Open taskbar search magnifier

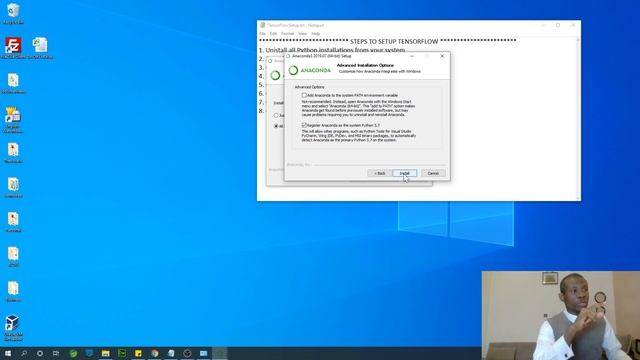[24, 353]
